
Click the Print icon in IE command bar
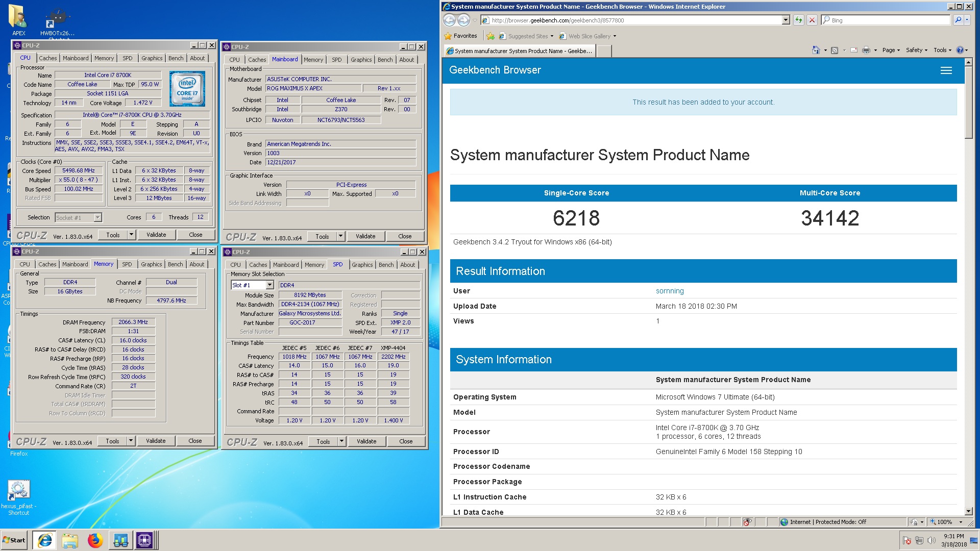click(x=866, y=50)
